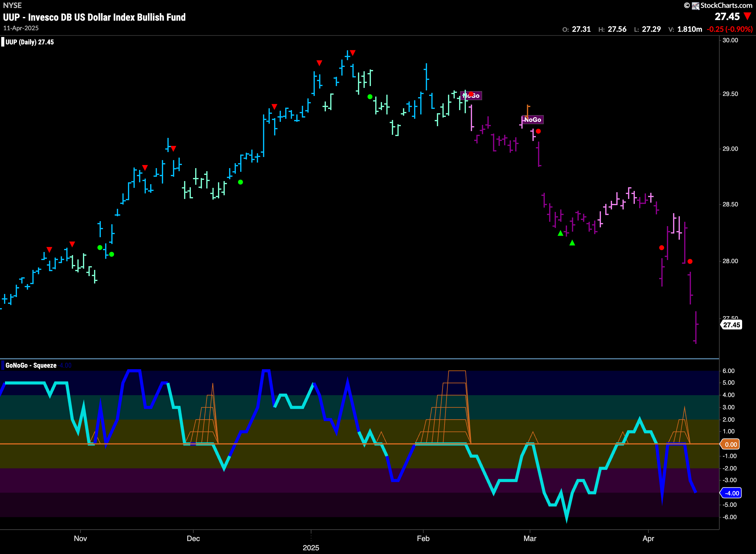Image resolution: width=756 pixels, height=554 pixels.
Task: Click the red down arrow beside 27.45 header price
Action: coord(747,16)
